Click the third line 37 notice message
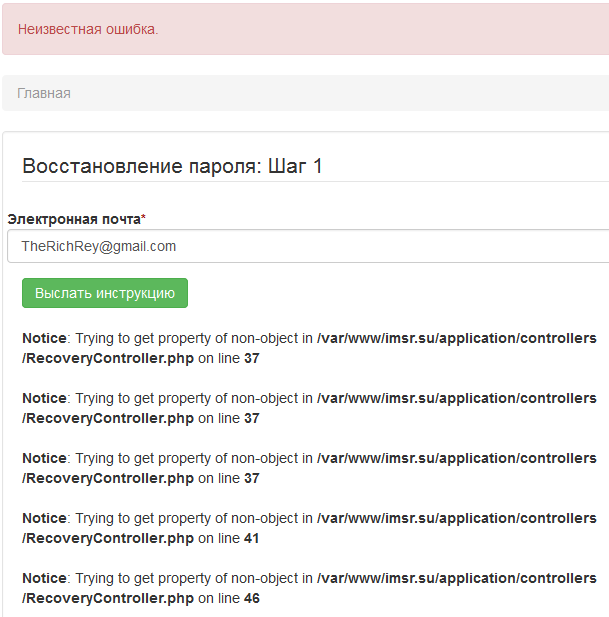 click(x=309, y=468)
